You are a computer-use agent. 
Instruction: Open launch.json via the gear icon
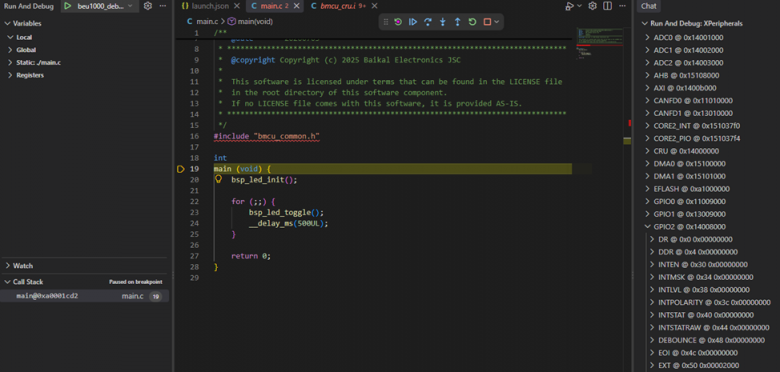click(147, 6)
